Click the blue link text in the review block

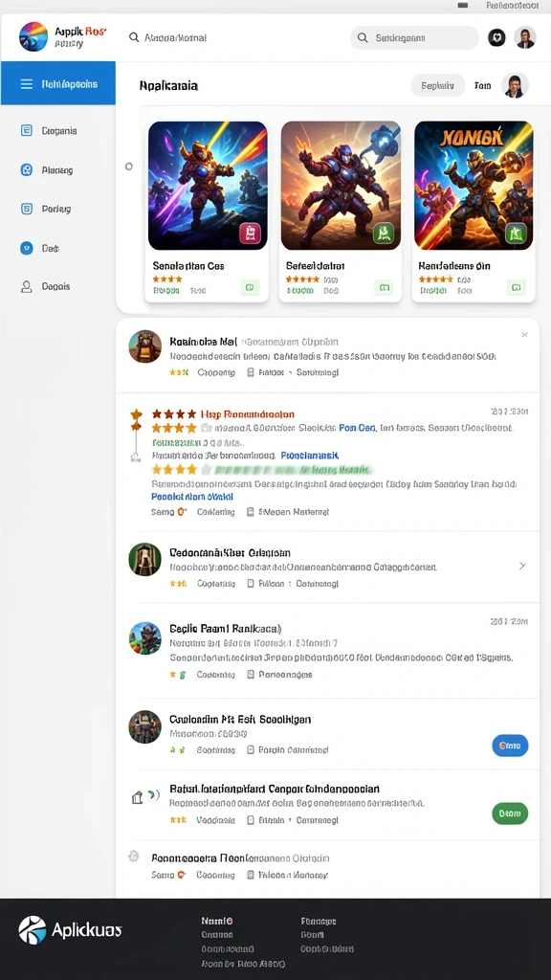[x=192, y=497]
